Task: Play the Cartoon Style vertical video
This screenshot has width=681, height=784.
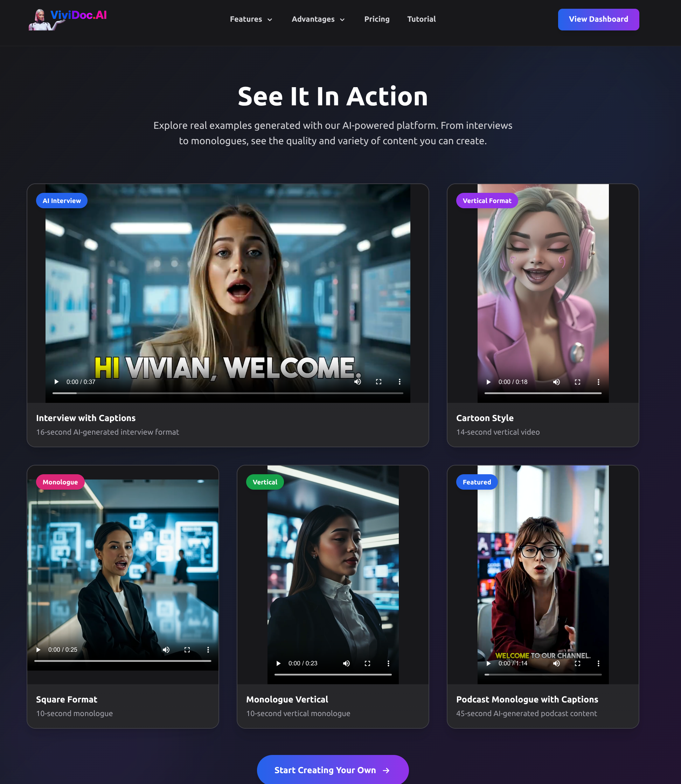Action: [488, 382]
